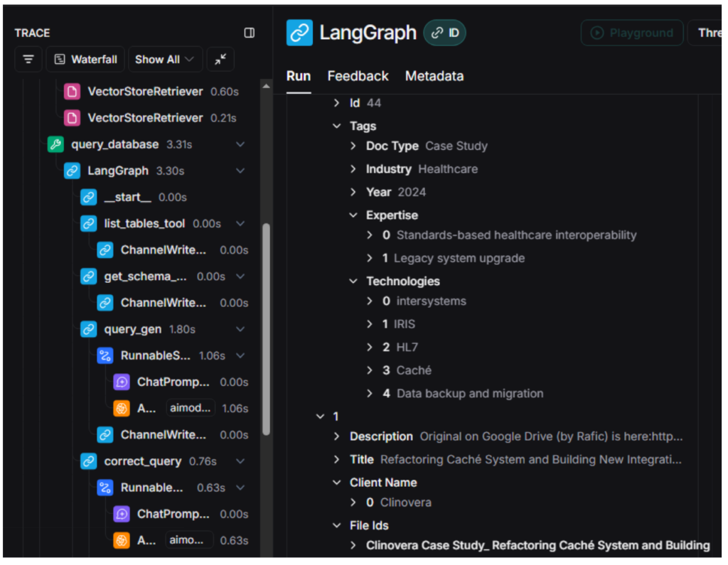Viewport: 728px width, 565px height.
Task: Expand the Doc Type Case Study entry
Action: [353, 146]
